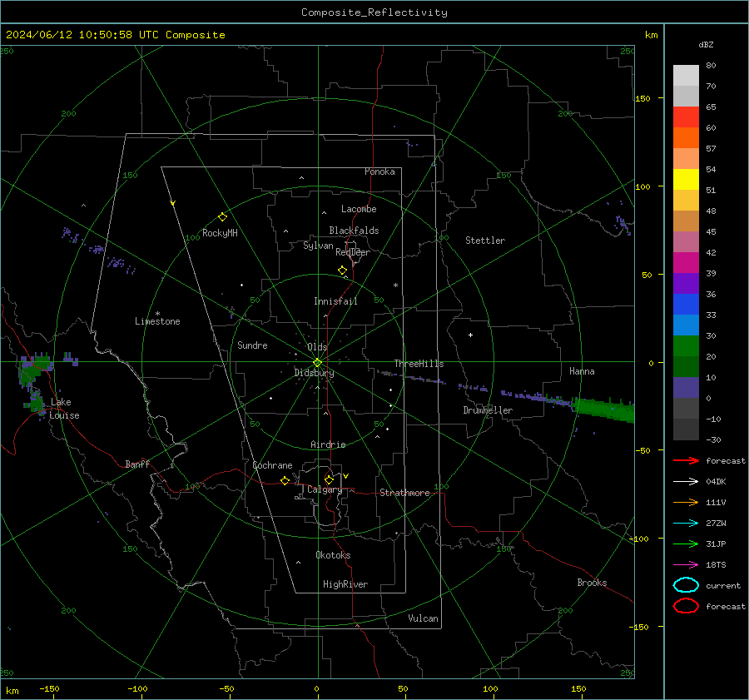Click the red forecast ellipse in legend

[x=686, y=606]
